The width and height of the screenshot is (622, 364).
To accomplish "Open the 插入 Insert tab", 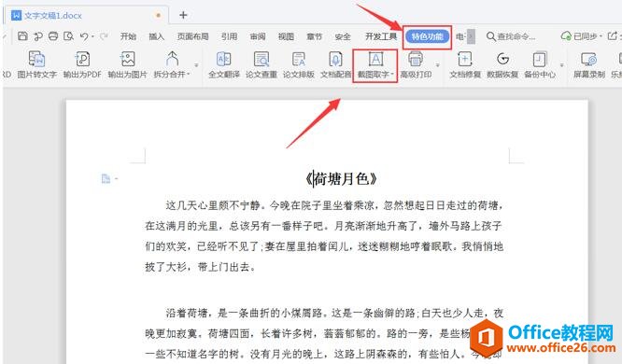I will coord(156,36).
